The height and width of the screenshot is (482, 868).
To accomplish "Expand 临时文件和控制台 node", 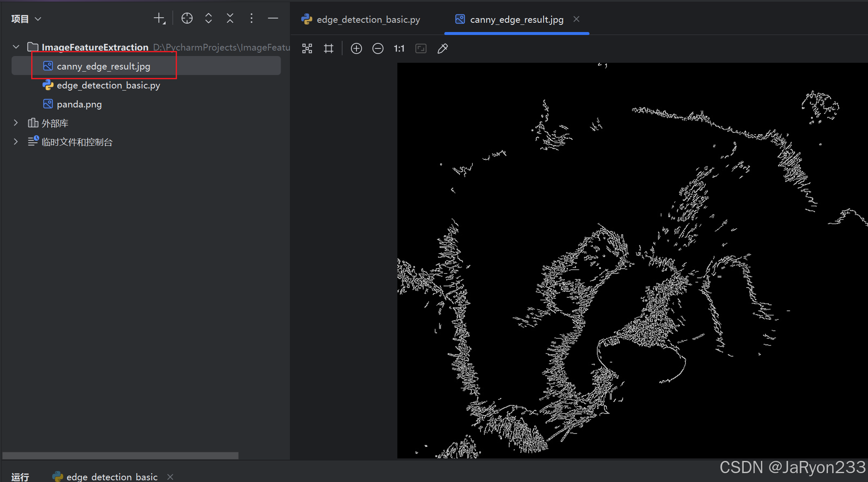I will [16, 142].
